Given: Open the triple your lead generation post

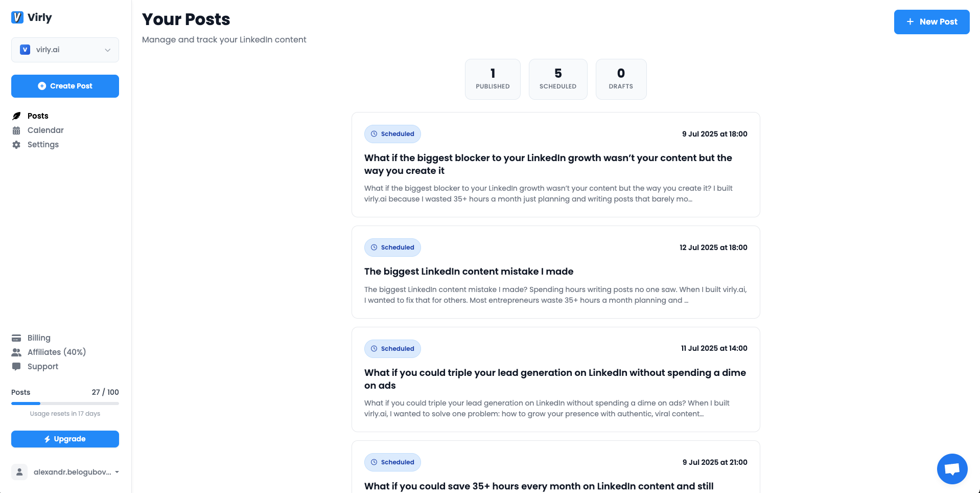Looking at the screenshot, I should pos(555,379).
